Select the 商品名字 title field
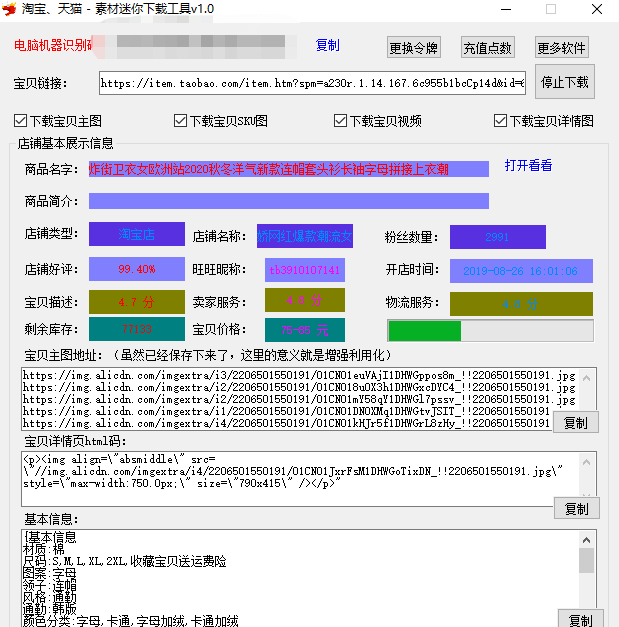 tap(288, 169)
